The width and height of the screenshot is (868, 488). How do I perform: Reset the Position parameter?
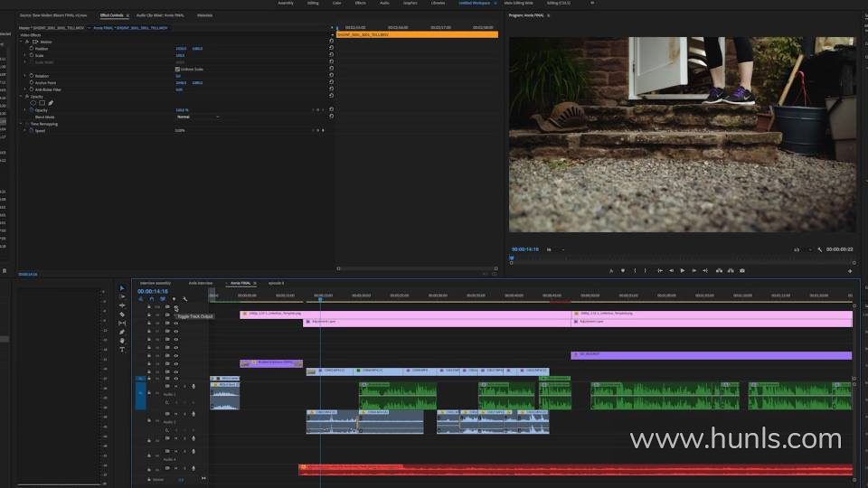(x=332, y=48)
